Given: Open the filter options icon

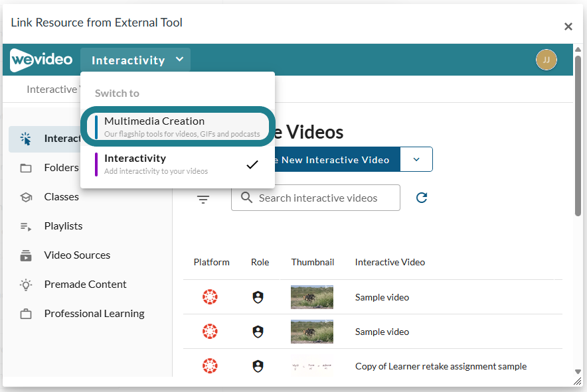Looking at the screenshot, I should coord(203,200).
